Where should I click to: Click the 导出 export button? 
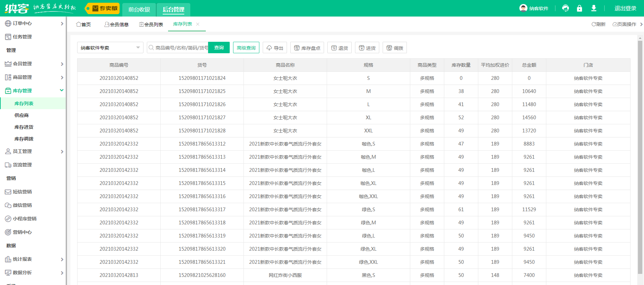click(x=275, y=47)
